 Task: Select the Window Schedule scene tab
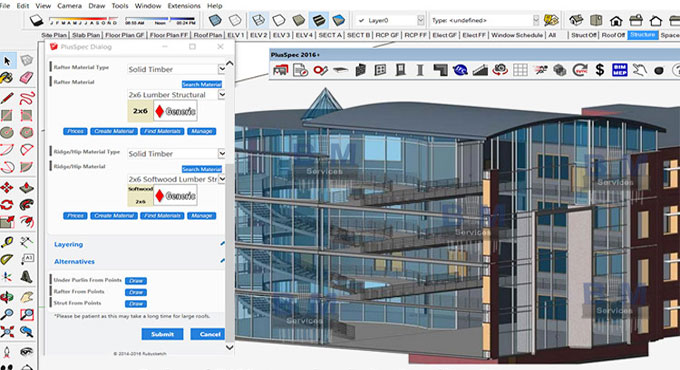517,35
